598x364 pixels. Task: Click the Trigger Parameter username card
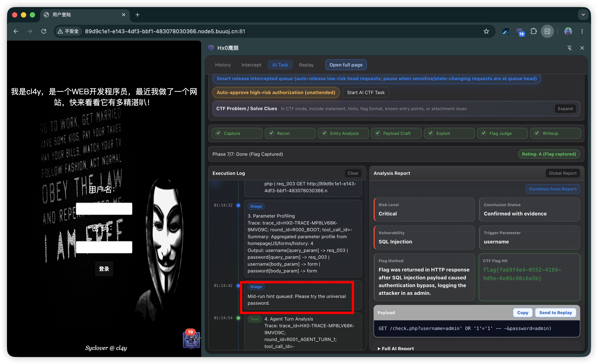(530, 237)
